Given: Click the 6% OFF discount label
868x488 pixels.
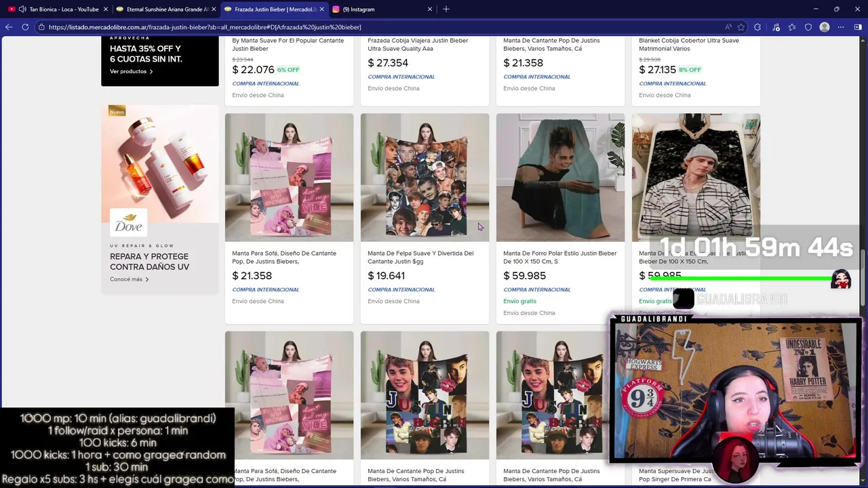Looking at the screenshot, I should pyautogui.click(x=288, y=70).
